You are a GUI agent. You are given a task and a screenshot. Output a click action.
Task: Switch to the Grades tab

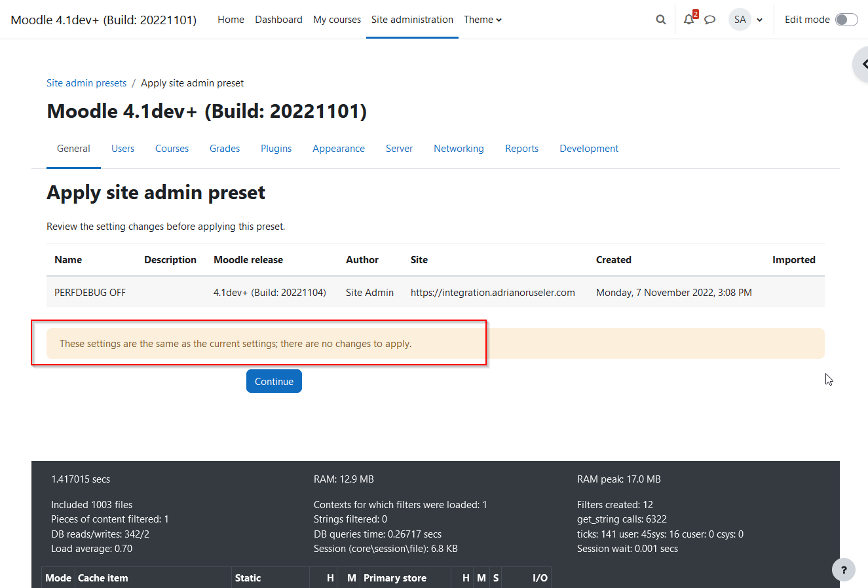(x=225, y=149)
